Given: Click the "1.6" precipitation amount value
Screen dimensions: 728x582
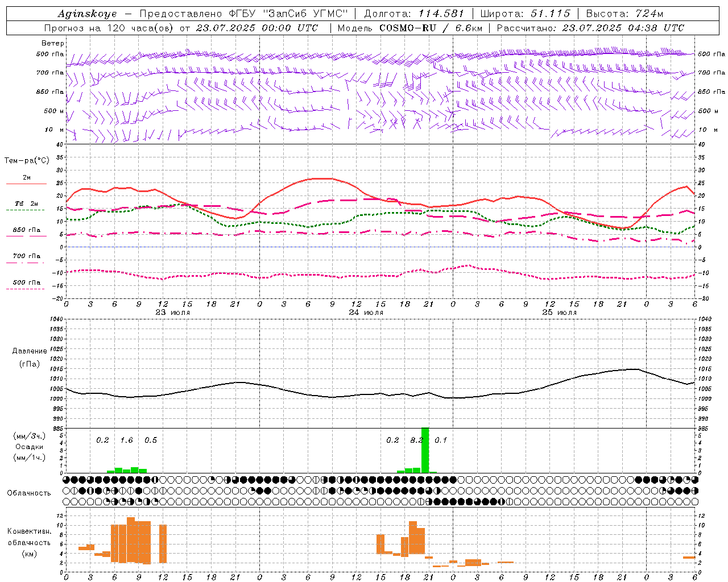Looking at the screenshot, I should (126, 440).
